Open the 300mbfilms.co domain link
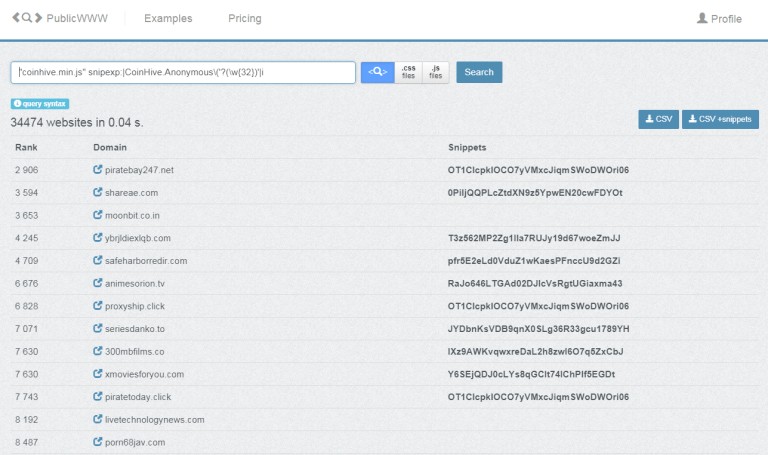Image resolution: width=768 pixels, height=455 pixels. 135,352
